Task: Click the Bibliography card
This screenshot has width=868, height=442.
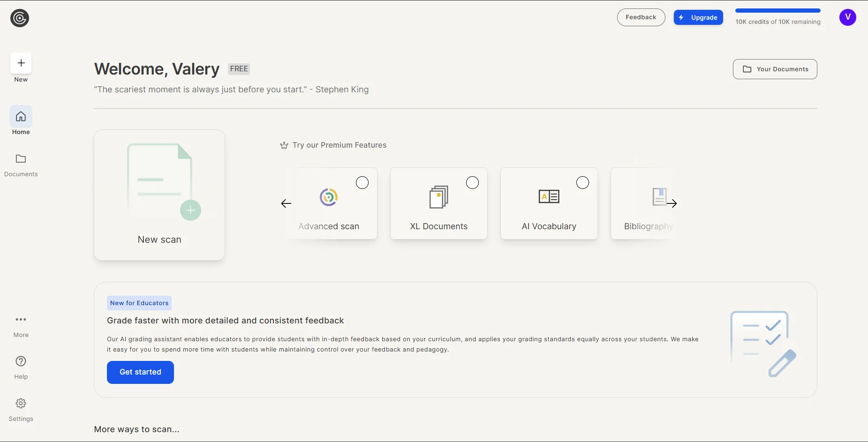Action: point(643,203)
